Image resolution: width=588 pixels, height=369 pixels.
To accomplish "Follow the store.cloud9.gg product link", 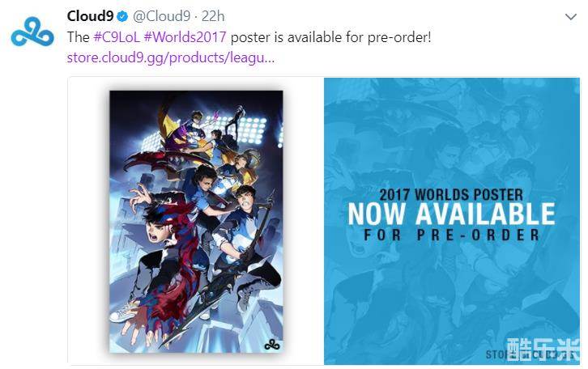I will tap(171, 57).
